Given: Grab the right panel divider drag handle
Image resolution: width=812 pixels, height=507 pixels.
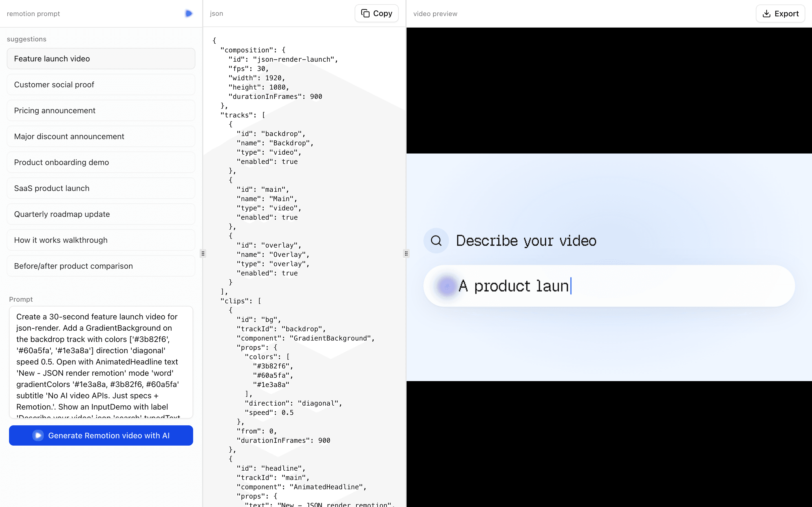Looking at the screenshot, I should click(x=406, y=253).
